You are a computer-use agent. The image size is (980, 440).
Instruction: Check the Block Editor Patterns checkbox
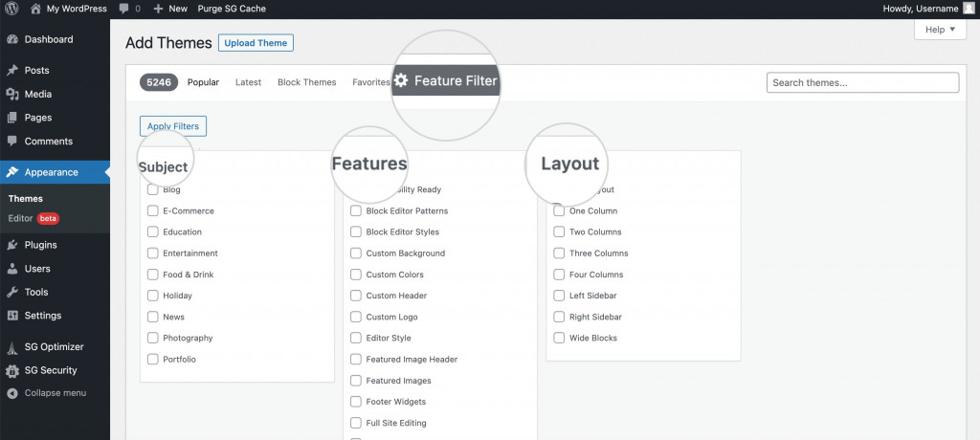pos(356,210)
